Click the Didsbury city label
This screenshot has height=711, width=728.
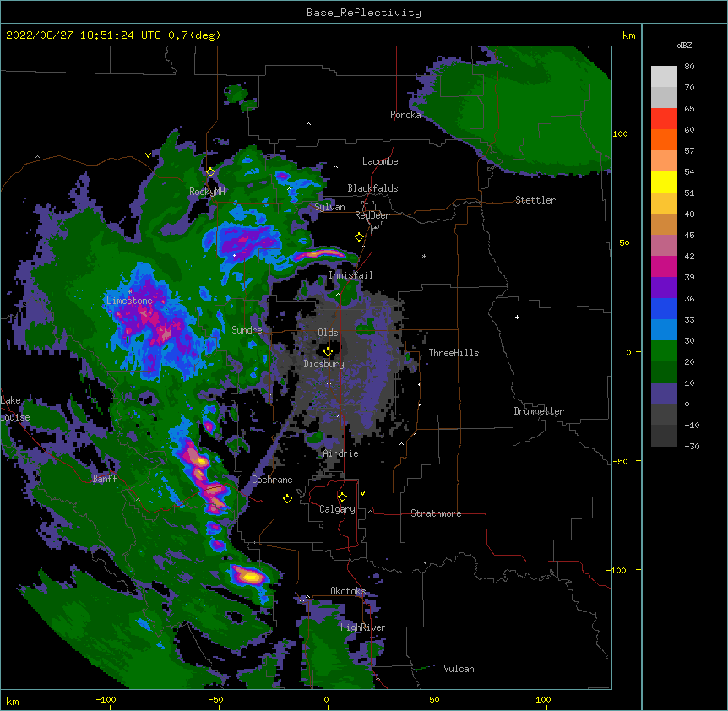[324, 364]
